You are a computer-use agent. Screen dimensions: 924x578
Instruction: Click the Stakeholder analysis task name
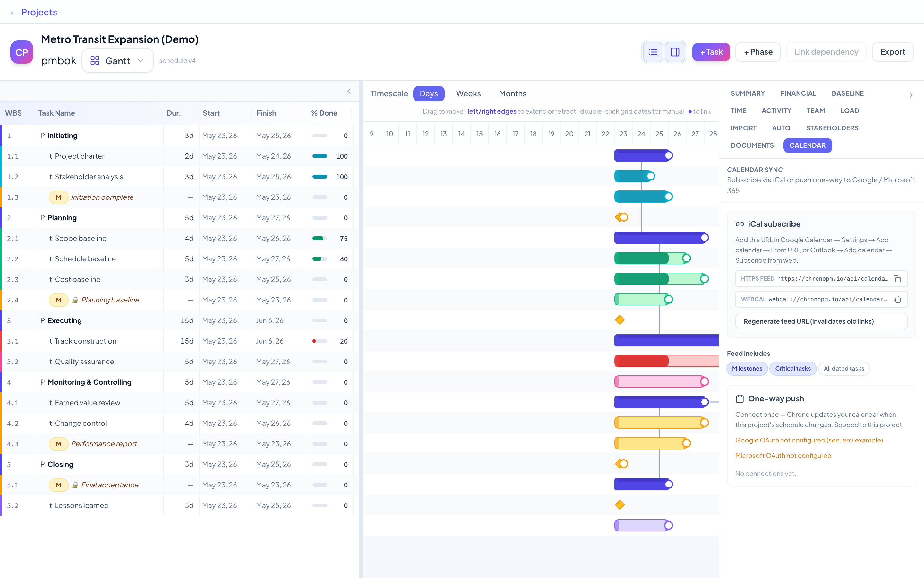point(89,177)
